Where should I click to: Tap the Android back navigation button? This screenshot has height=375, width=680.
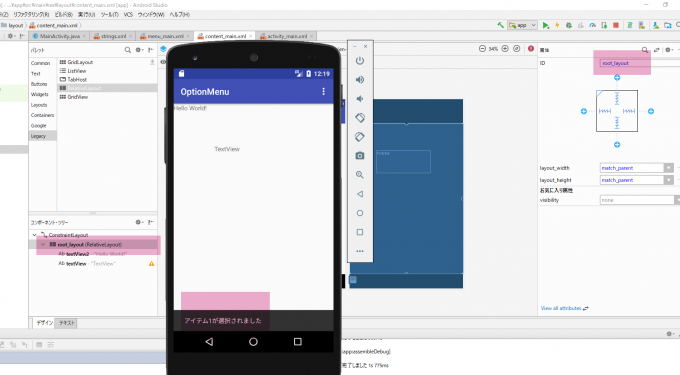tap(209, 342)
